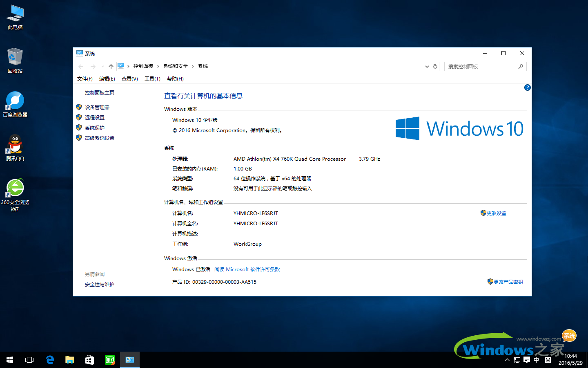
Task: Open the address bar history dropdown
Action: [426, 66]
